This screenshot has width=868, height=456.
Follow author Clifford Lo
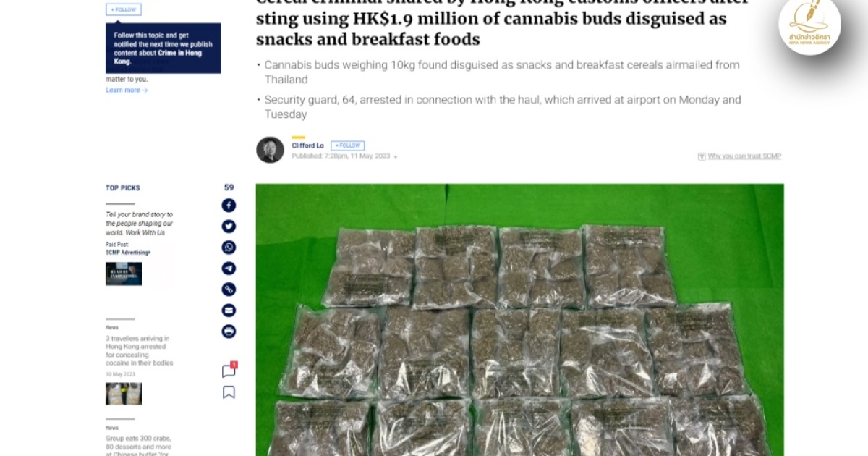347,145
